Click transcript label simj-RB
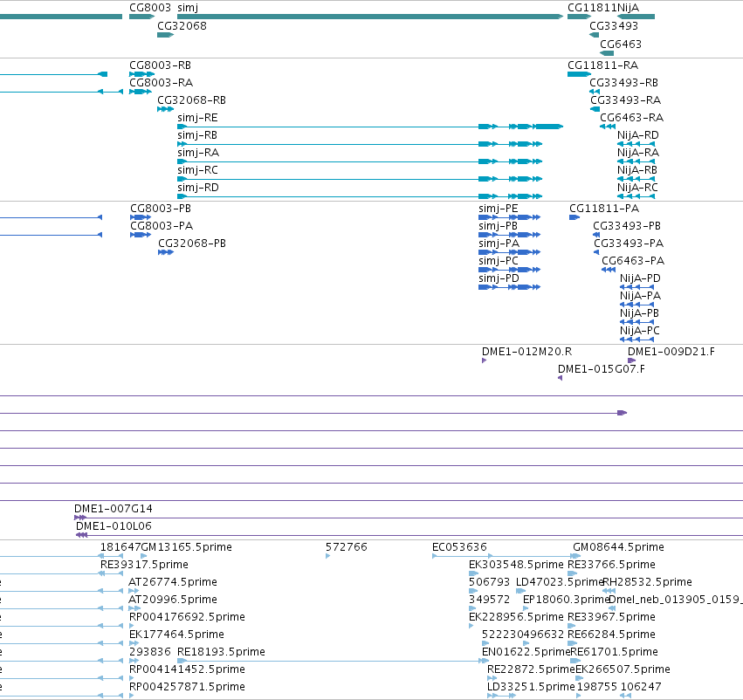 197,135
